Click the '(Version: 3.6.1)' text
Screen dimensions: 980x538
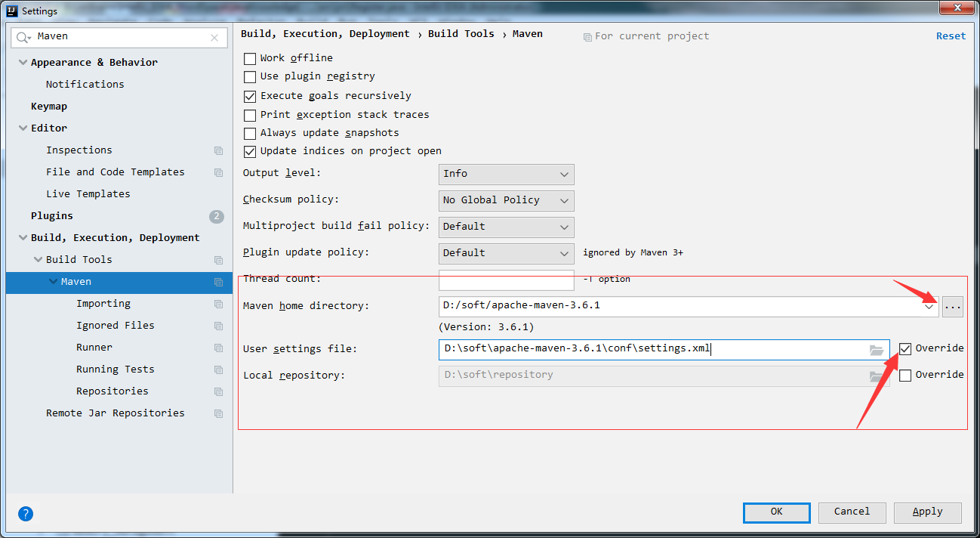(x=486, y=328)
